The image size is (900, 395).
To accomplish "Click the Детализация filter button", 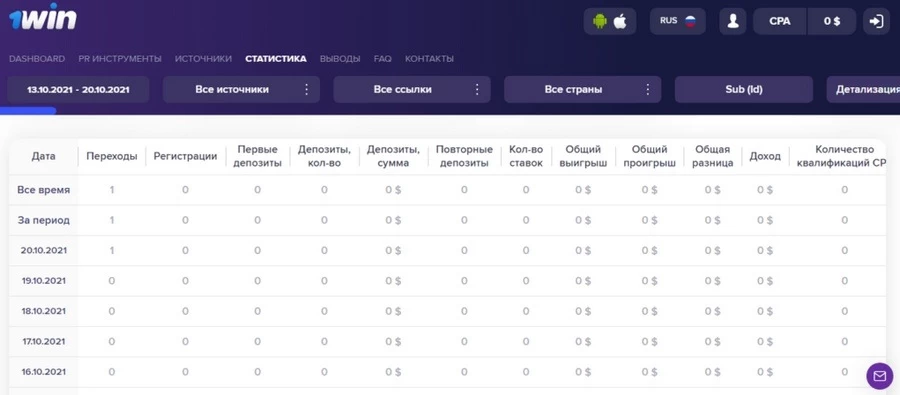I will [863, 90].
